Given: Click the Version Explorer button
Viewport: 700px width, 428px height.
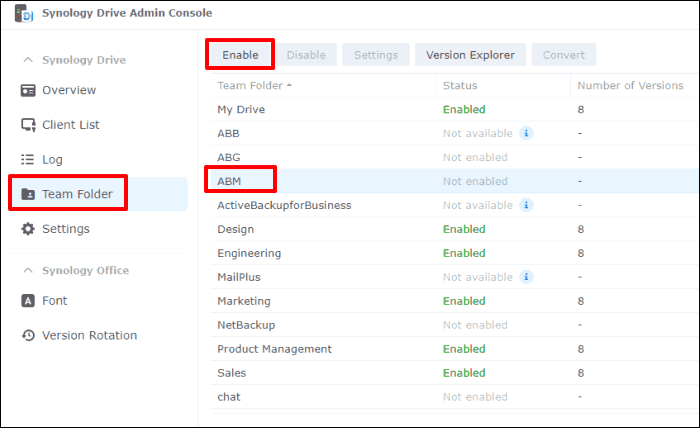Looking at the screenshot, I should click(x=470, y=55).
